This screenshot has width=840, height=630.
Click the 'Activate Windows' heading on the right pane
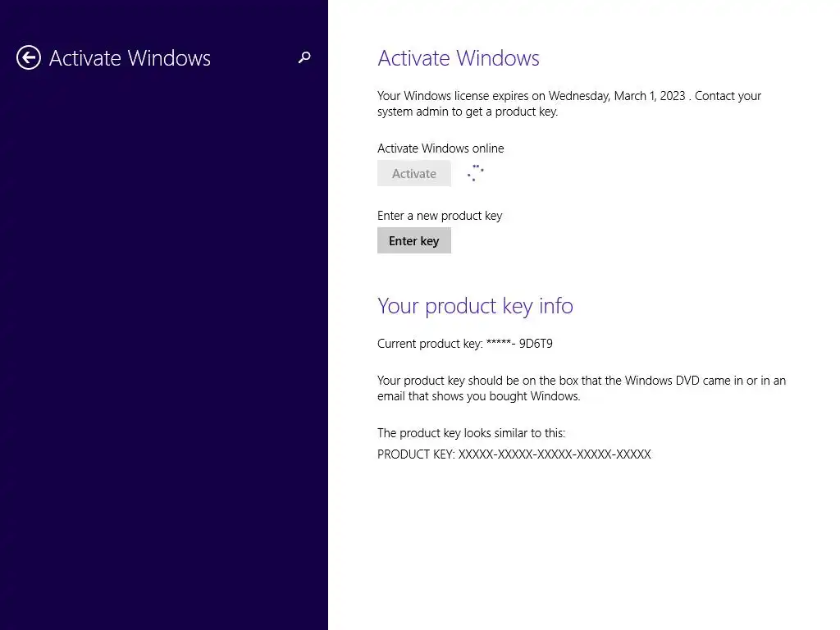coord(459,58)
